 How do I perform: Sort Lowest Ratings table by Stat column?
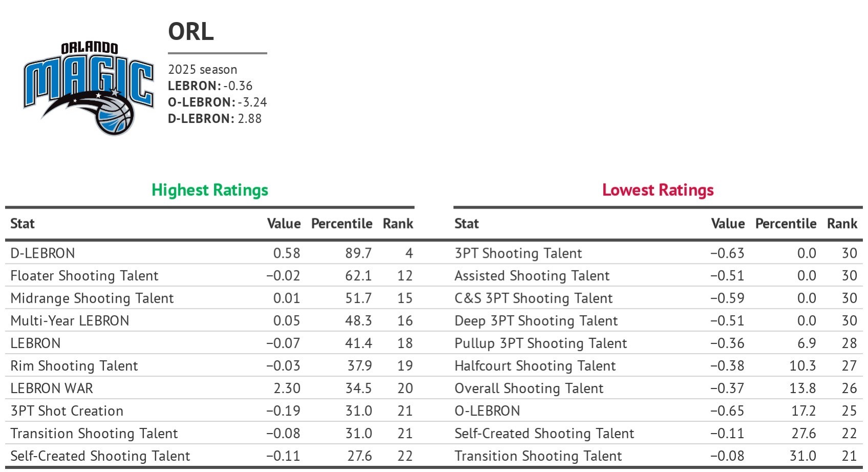(x=467, y=224)
